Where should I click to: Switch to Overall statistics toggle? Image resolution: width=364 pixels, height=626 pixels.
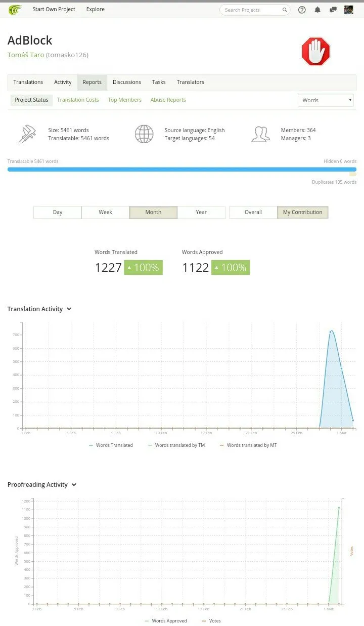coord(253,212)
